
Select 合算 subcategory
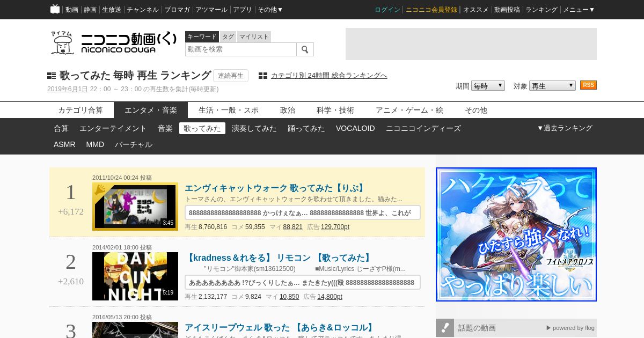(x=61, y=128)
